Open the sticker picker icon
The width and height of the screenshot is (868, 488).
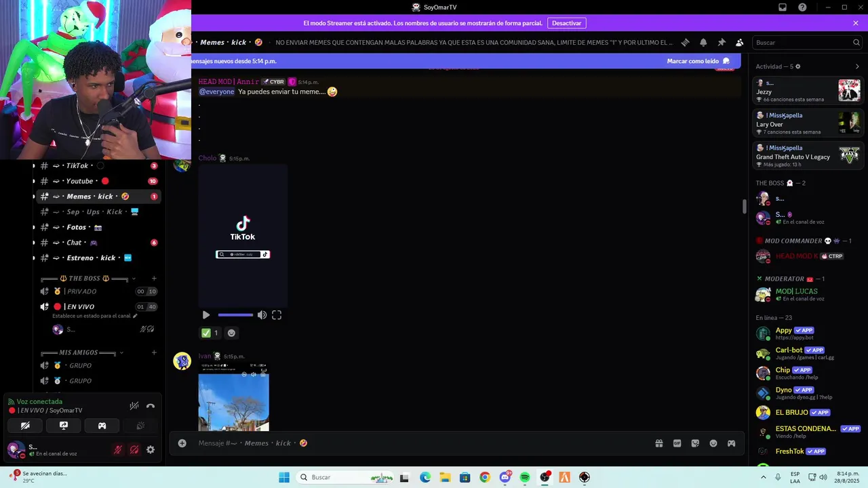click(x=695, y=443)
